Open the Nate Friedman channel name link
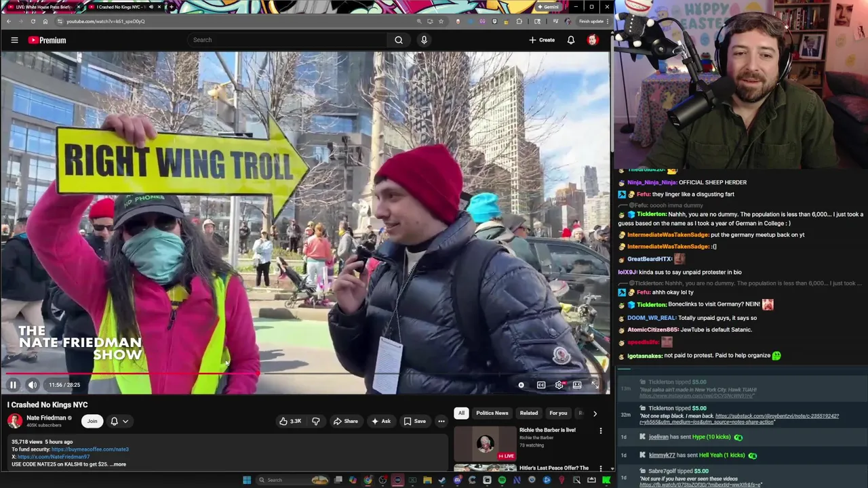The image size is (868, 488). [x=46, y=418]
